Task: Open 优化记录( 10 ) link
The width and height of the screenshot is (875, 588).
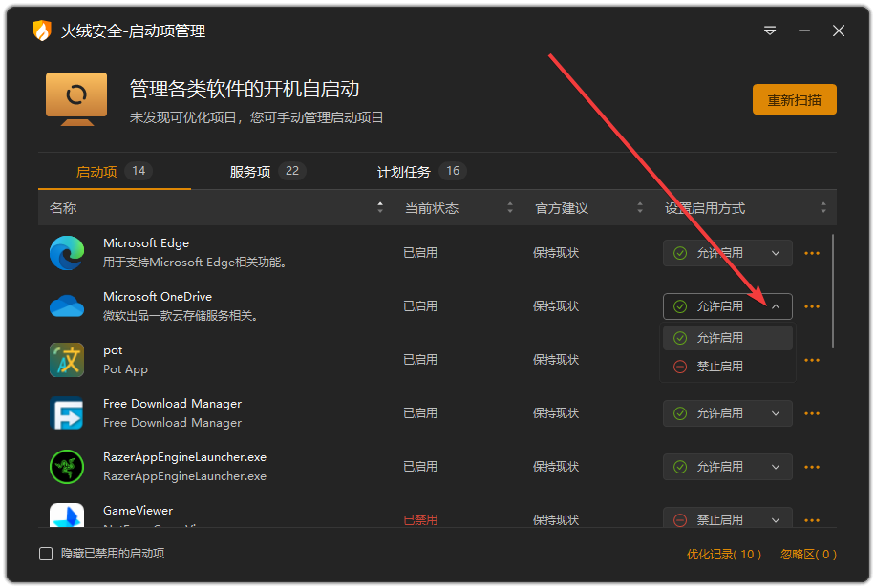Action: click(x=723, y=554)
